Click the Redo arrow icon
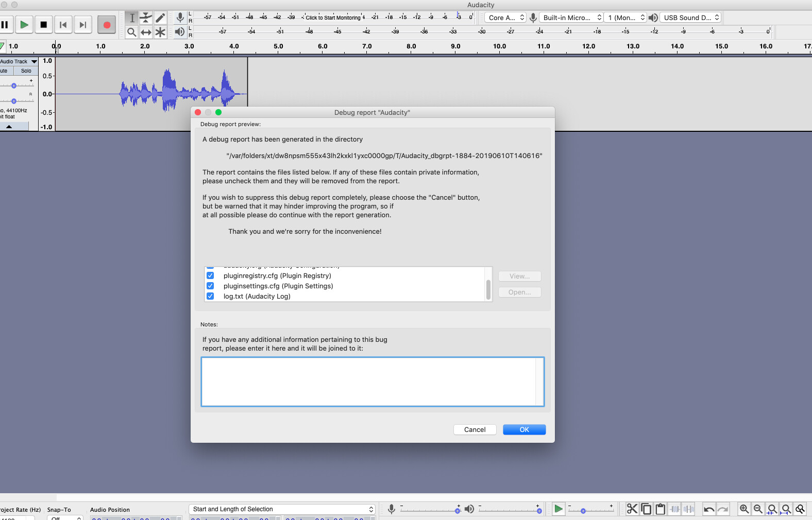Viewport: 812px width, 520px height. click(723, 509)
